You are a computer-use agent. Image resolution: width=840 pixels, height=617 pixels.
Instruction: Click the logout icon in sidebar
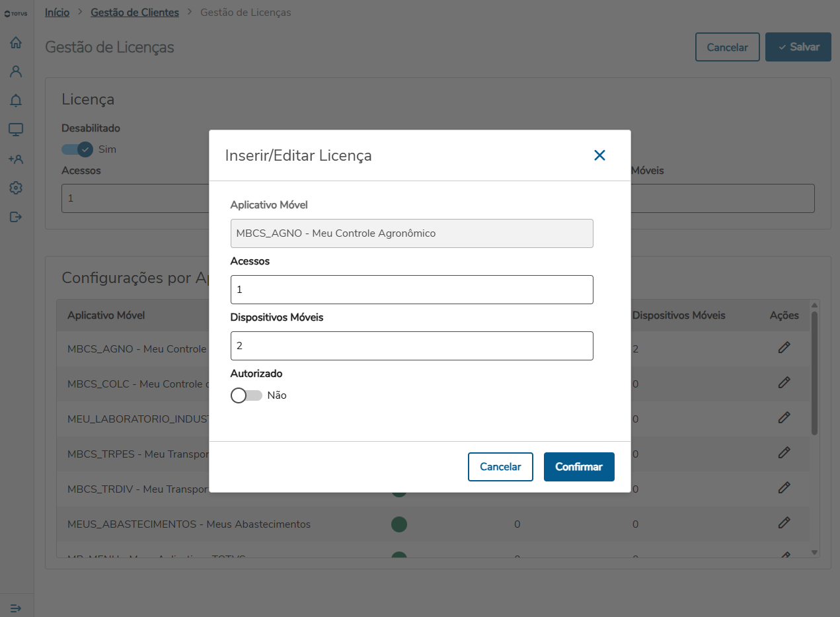pyautogui.click(x=16, y=217)
